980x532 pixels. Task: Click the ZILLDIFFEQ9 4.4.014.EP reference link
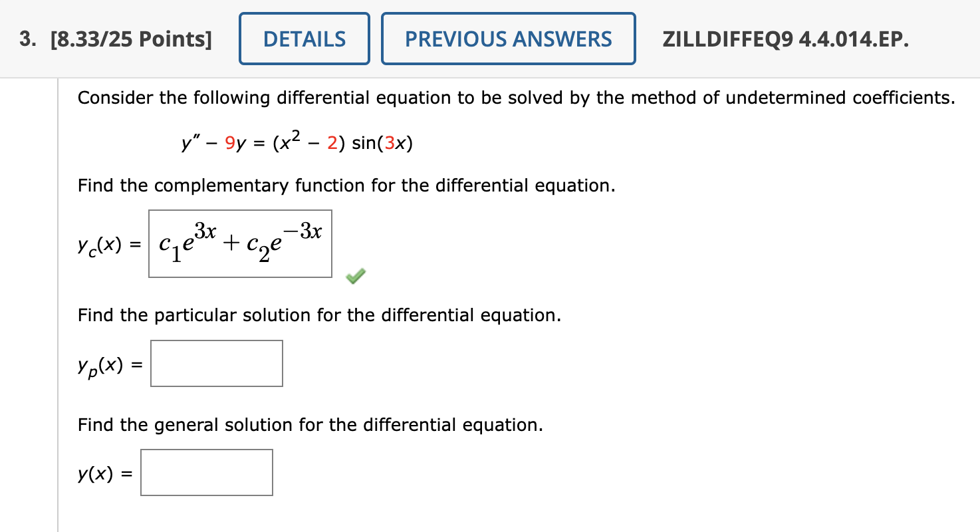(786, 39)
